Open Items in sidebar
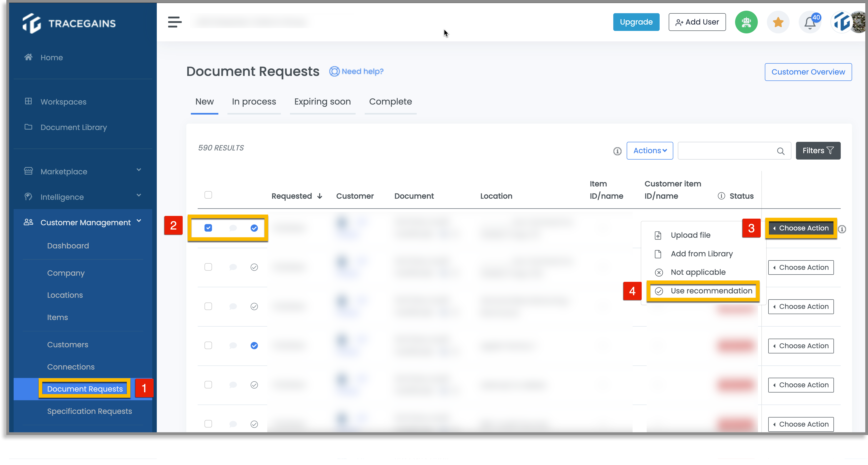Screen dimensions: 868x465 57,317
